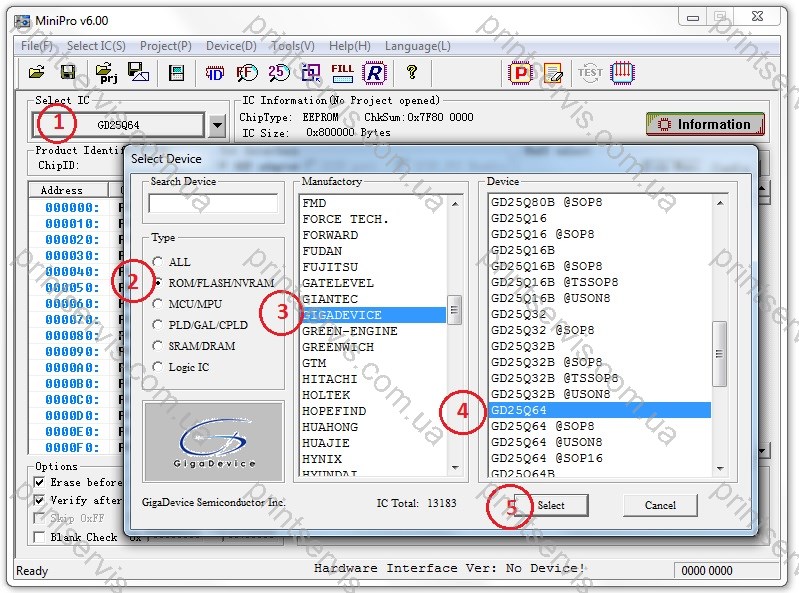The width and height of the screenshot is (799, 593).
Task: Click the Information button
Action: point(705,124)
